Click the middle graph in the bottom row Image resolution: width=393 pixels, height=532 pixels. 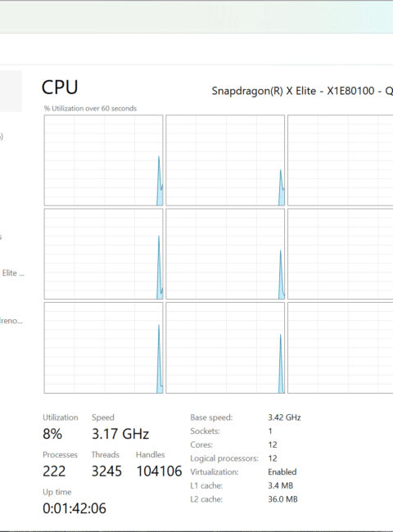click(225, 348)
